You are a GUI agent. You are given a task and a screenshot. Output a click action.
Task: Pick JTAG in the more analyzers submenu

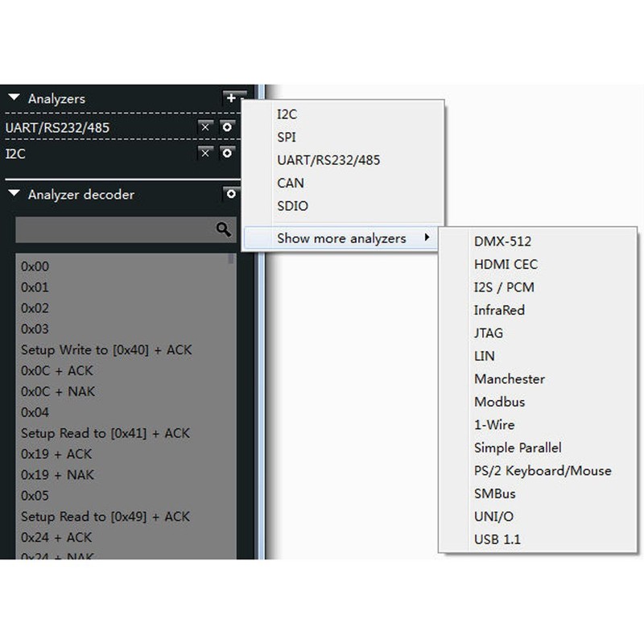489,333
